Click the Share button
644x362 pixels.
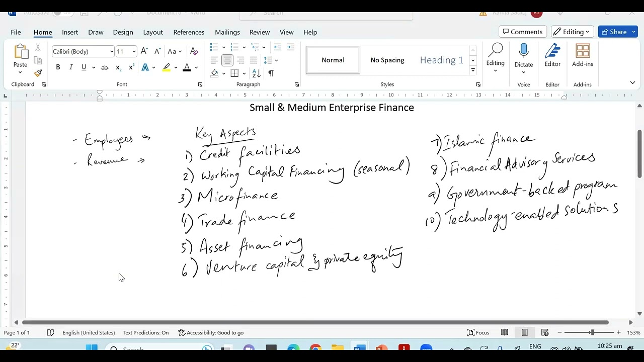(618, 32)
